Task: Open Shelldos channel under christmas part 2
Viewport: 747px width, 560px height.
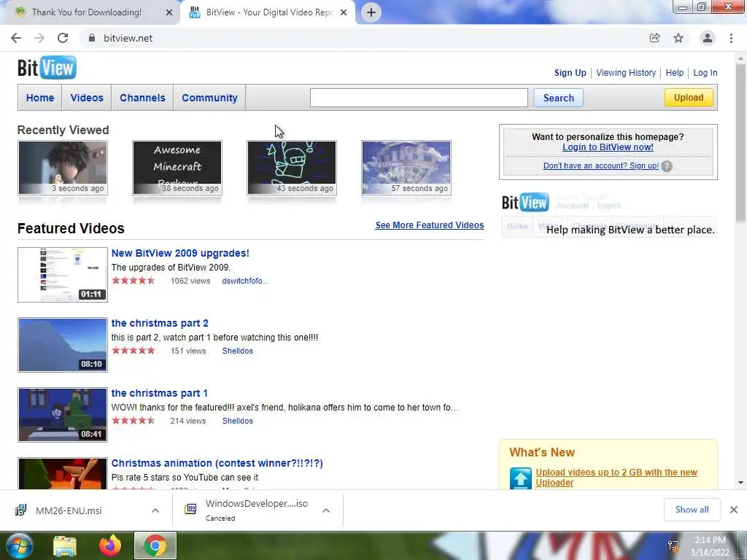Action: tap(237, 351)
